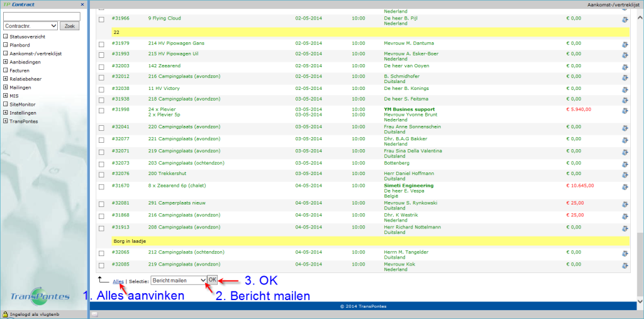Click the action icon for contract #32085

[x=625, y=266]
